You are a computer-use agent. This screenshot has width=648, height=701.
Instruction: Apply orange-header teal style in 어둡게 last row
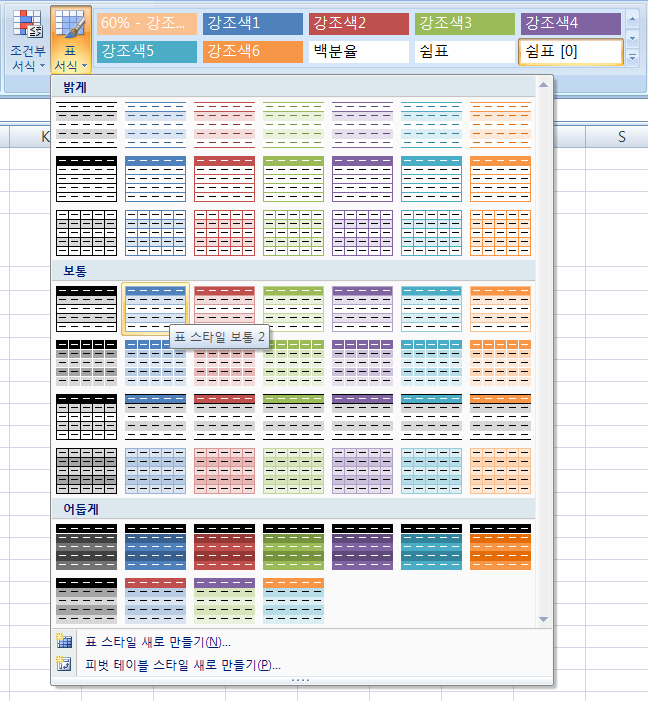[293, 601]
